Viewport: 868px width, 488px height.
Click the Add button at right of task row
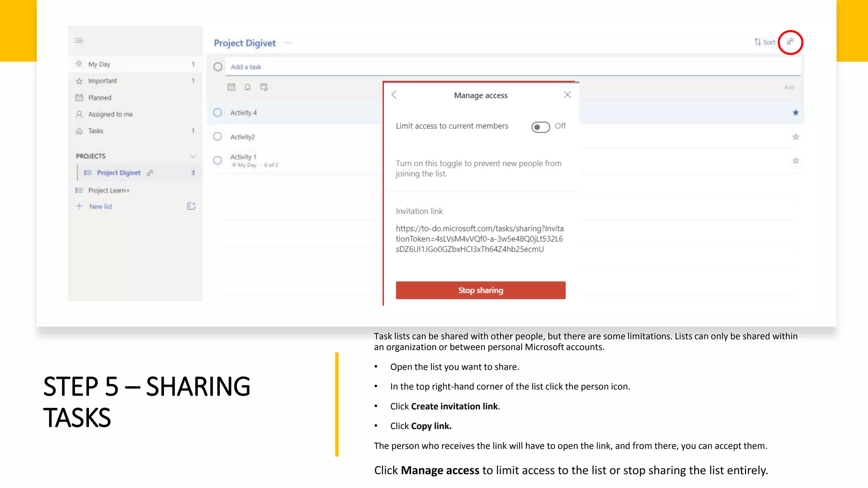coord(789,87)
